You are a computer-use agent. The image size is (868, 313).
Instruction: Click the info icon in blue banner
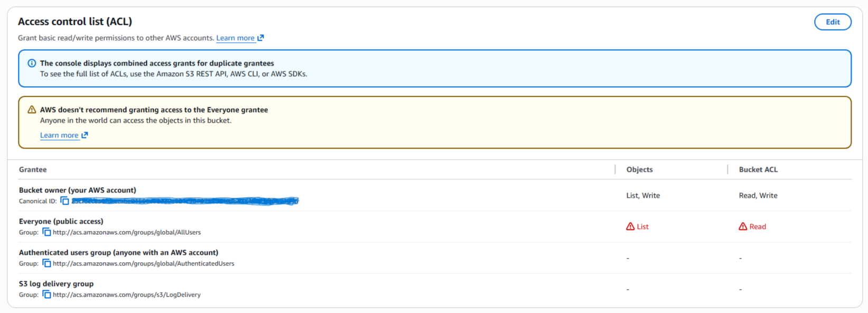(x=32, y=63)
